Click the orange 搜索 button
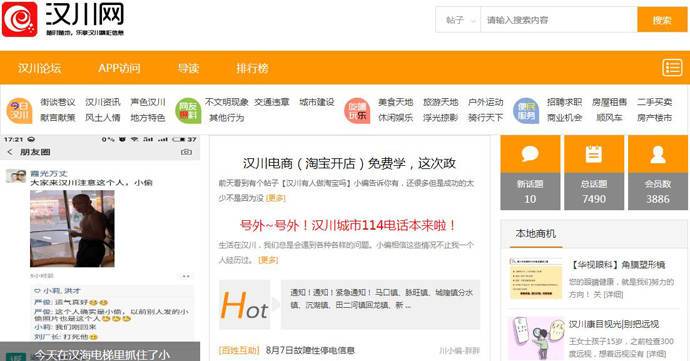Viewport: 690px width, 361px height. click(662, 20)
